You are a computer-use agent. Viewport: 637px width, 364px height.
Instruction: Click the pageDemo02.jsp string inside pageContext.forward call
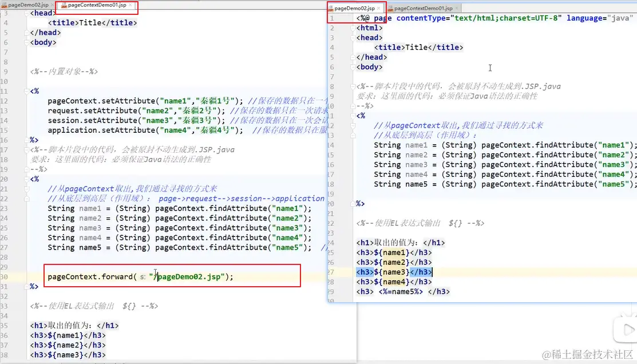(189, 276)
